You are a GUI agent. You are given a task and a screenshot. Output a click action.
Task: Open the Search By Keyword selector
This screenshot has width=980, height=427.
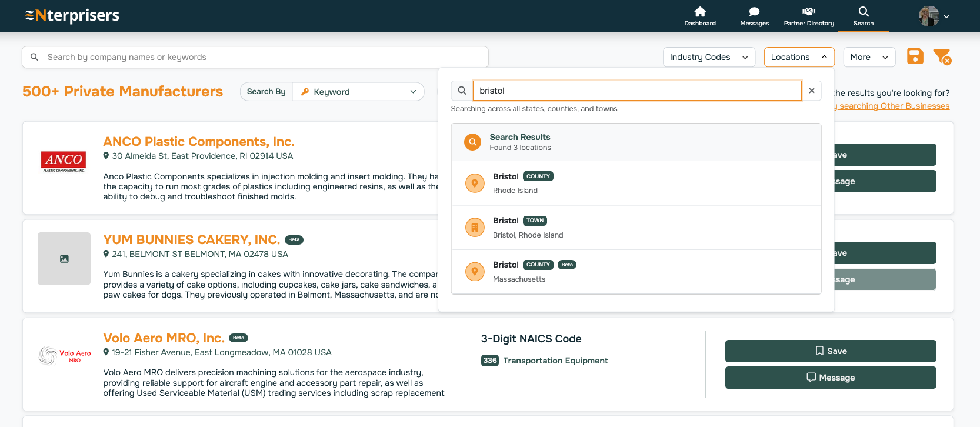click(358, 92)
